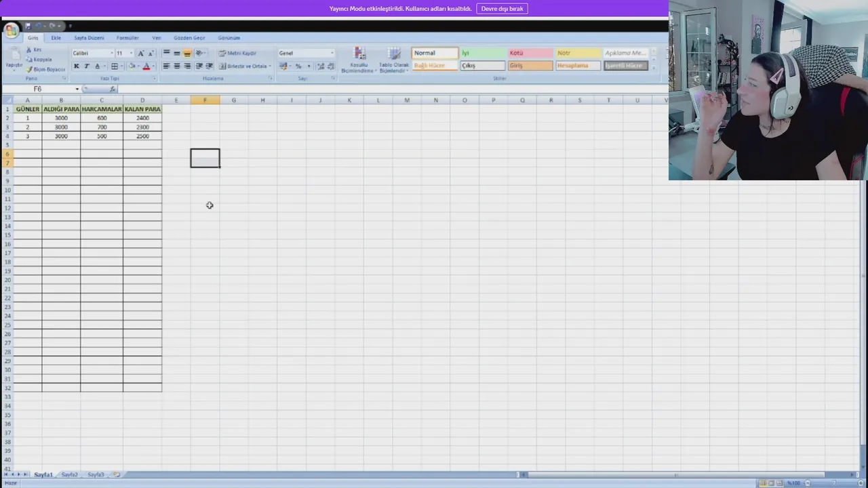Open font color dropdown arrow
Viewport: 868px width, 488px height.
[153, 66]
